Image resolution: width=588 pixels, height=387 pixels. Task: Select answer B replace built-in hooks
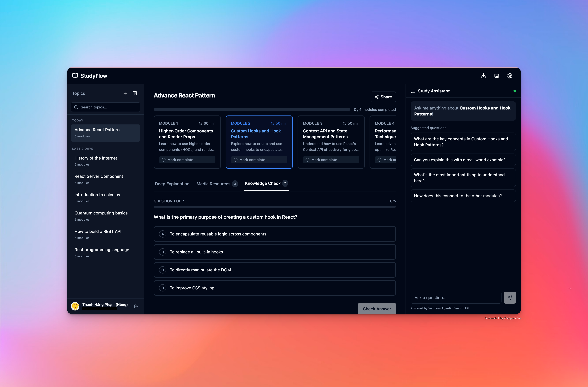click(275, 252)
